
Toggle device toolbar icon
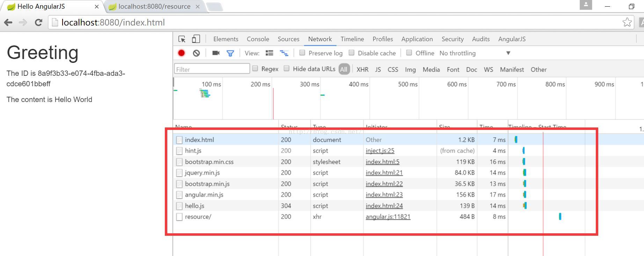point(196,39)
